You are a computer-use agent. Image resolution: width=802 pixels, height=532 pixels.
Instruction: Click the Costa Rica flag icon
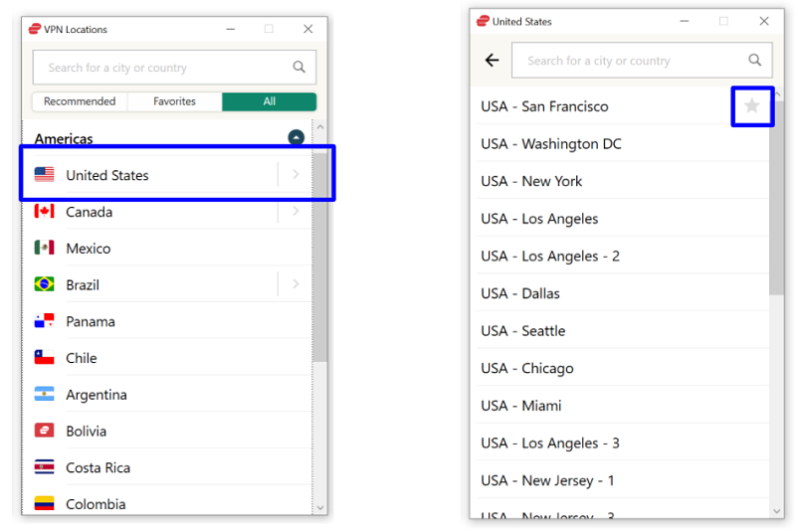pyautogui.click(x=44, y=467)
